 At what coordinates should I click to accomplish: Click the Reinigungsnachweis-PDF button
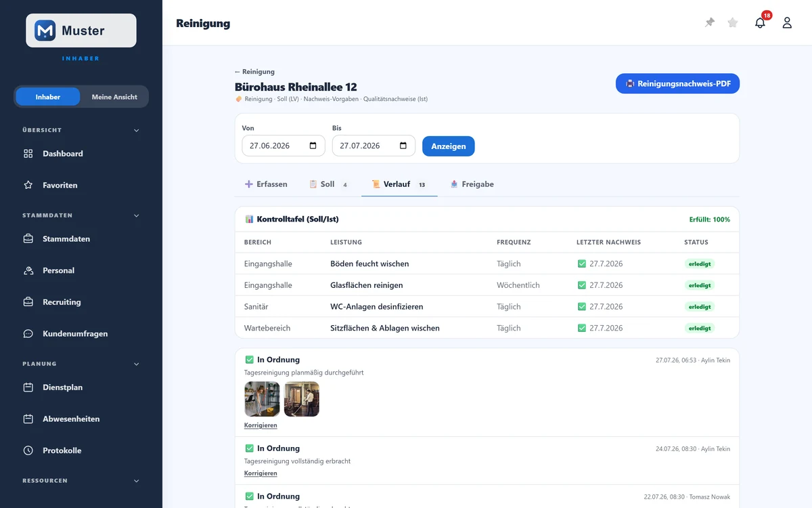click(677, 84)
